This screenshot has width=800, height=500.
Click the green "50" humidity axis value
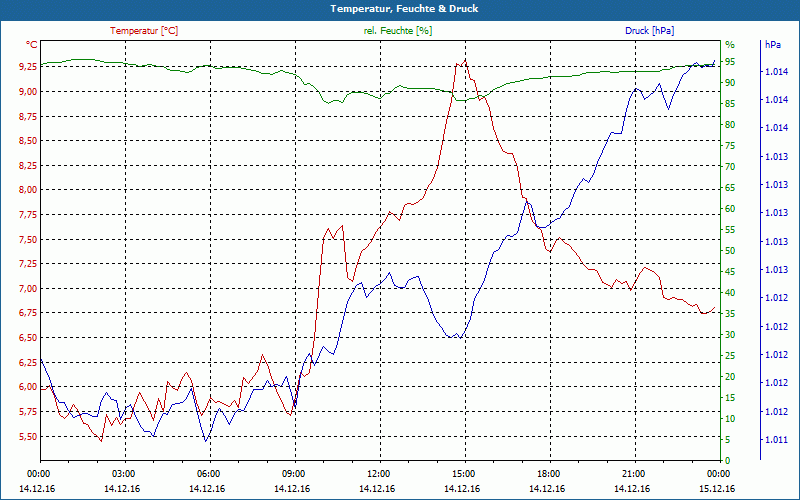click(730, 251)
